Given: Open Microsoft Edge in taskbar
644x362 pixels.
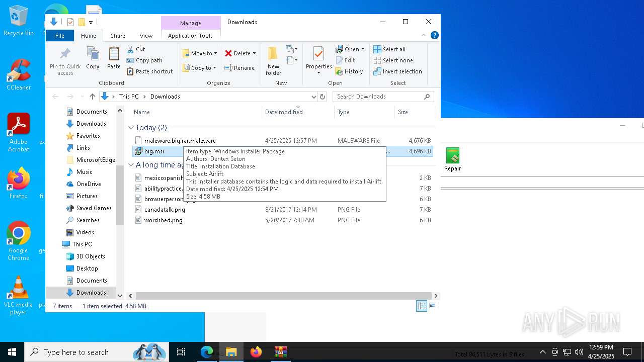Looking at the screenshot, I should tap(207, 352).
